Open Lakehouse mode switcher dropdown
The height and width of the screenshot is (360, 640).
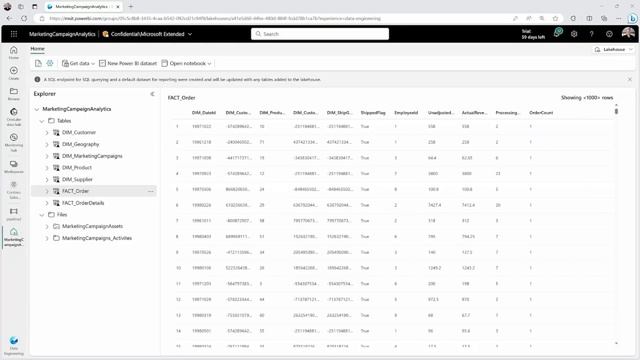[x=613, y=49]
